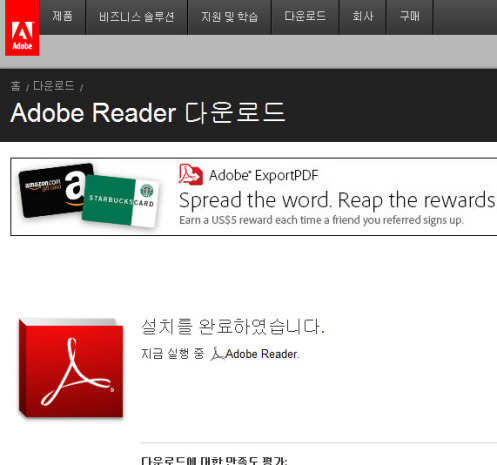Click the 설치를 완료하였습니다 heading
Image resolution: width=497 pixels, height=465 pixels.
click(x=233, y=326)
